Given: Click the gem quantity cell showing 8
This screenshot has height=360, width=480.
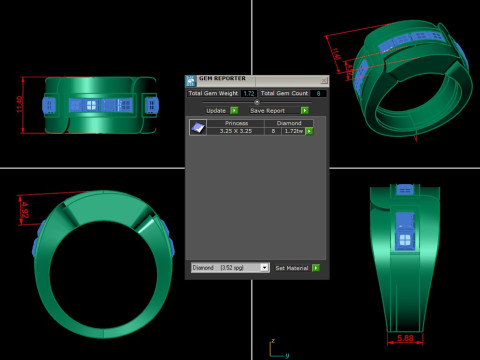Looking at the screenshot, I should click(273, 131).
